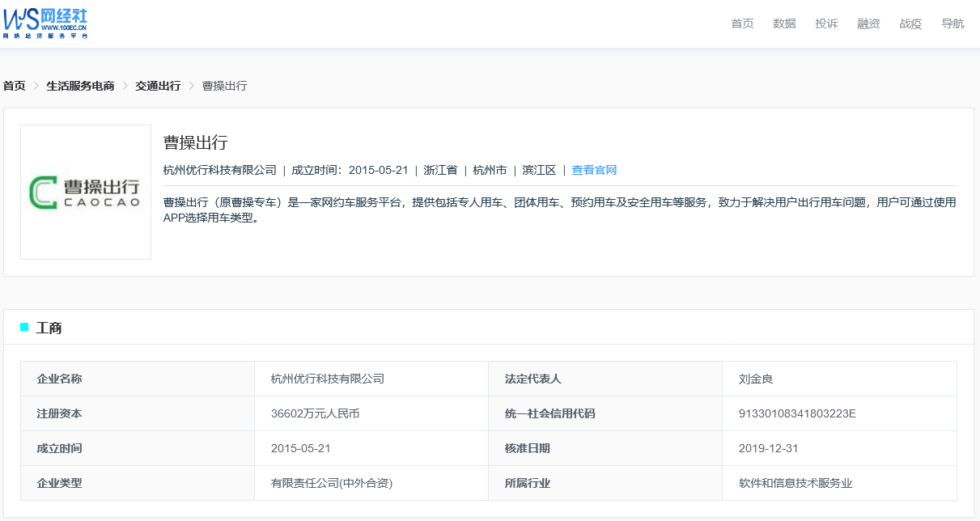
Task: Open the 数据 navigation menu item
Action: click(784, 23)
